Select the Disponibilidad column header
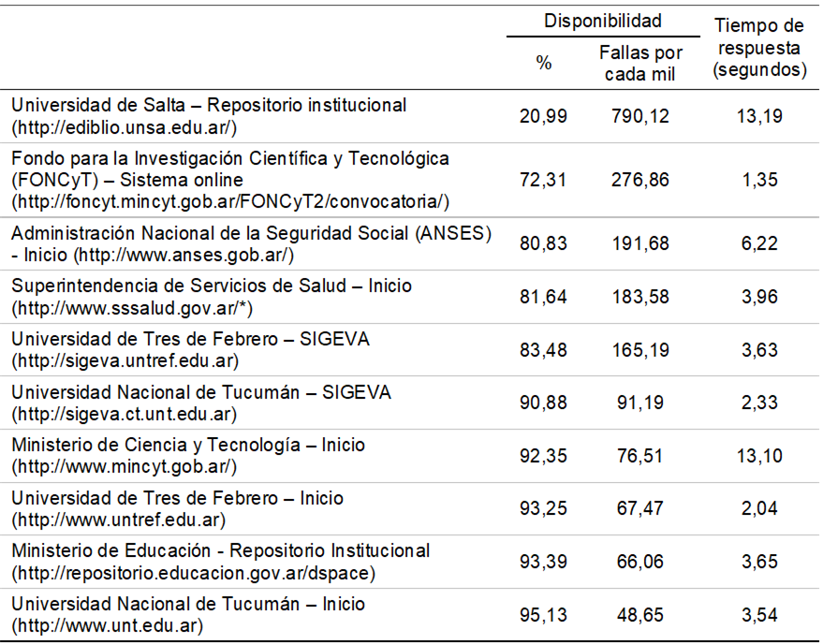 click(603, 21)
